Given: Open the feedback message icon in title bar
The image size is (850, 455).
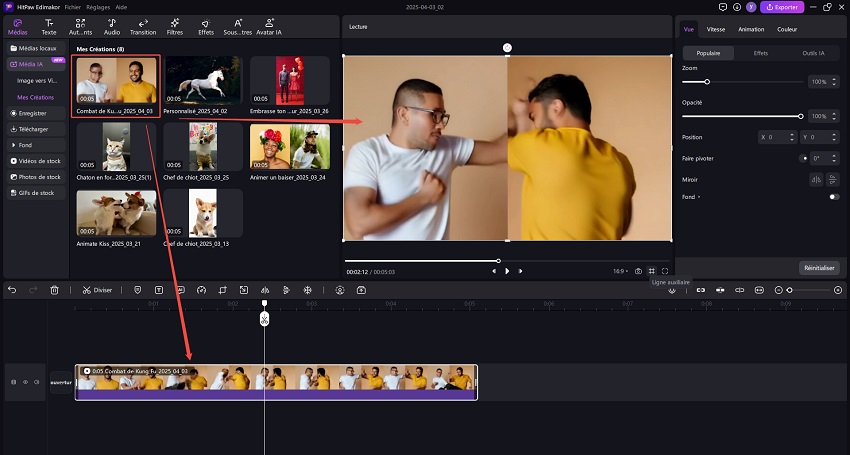Looking at the screenshot, I should [723, 7].
